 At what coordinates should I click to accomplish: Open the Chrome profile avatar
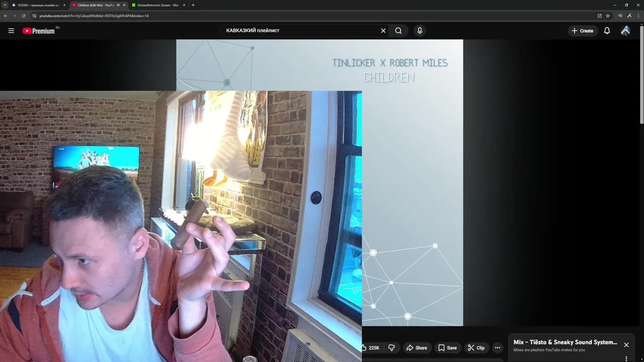coord(629,16)
